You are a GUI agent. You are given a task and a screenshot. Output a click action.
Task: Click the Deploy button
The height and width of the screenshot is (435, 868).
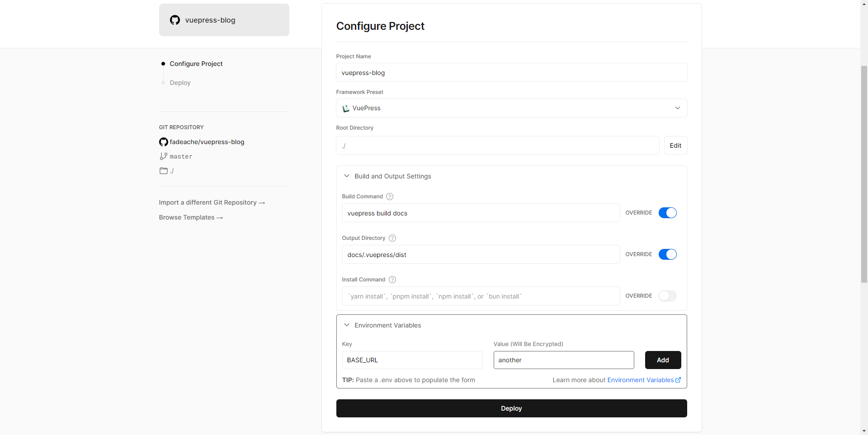[512, 408]
